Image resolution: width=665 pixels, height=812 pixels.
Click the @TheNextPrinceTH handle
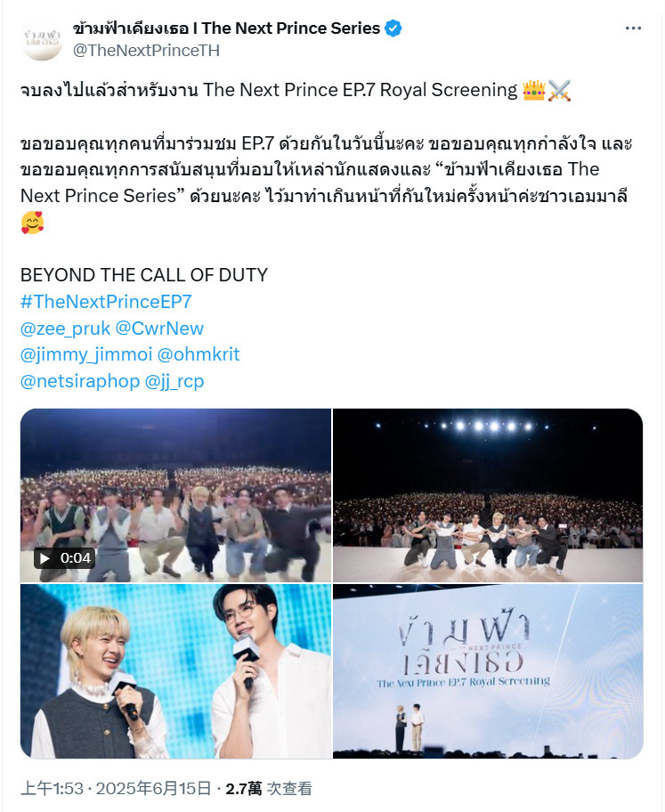[146, 51]
